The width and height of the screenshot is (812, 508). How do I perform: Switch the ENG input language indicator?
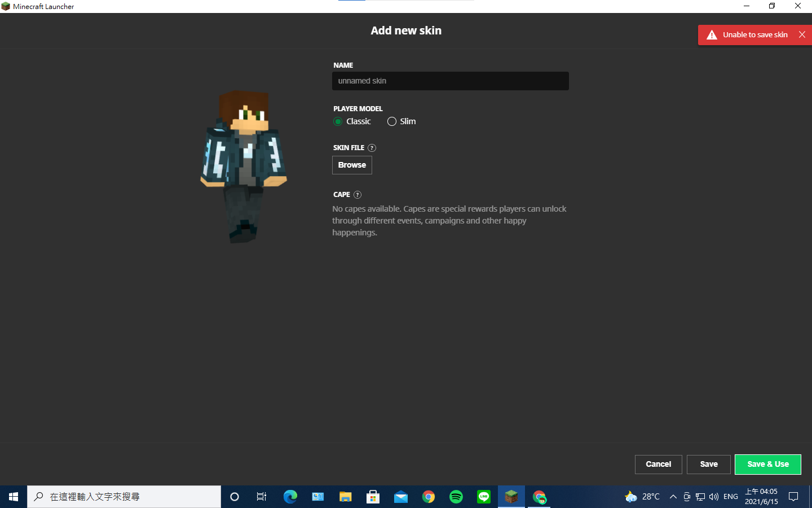731,497
